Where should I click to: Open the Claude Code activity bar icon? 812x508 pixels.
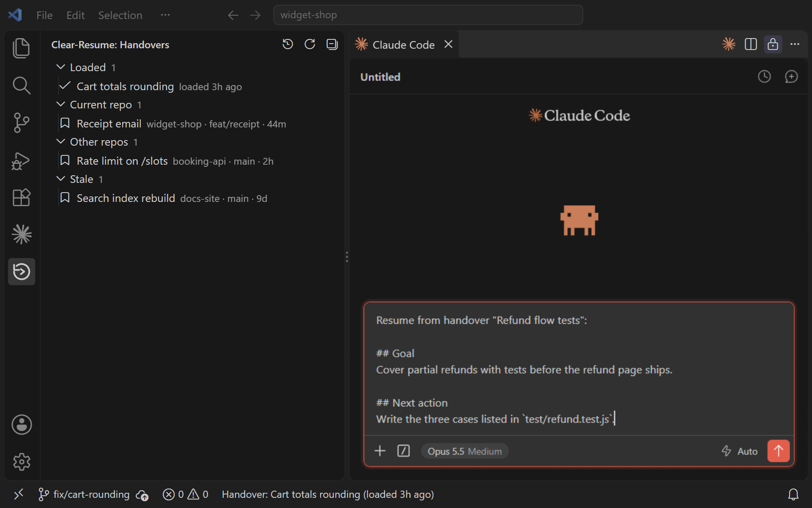tap(21, 234)
